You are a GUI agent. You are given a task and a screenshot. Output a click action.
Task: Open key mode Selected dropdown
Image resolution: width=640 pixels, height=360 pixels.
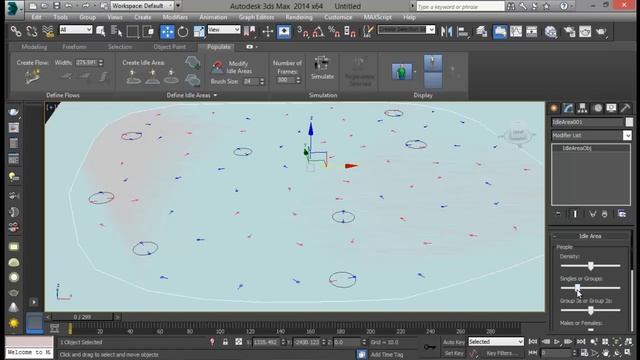tap(496, 342)
